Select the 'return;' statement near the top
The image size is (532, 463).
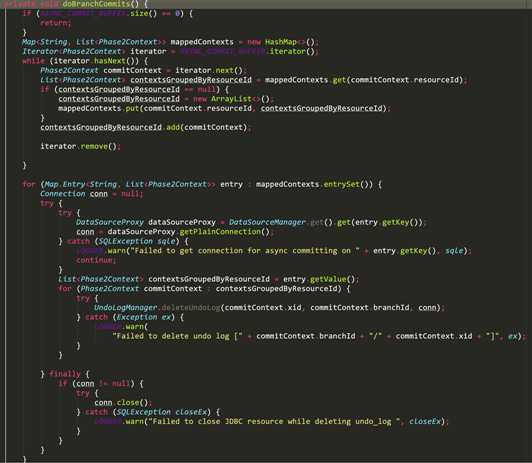[x=56, y=23]
